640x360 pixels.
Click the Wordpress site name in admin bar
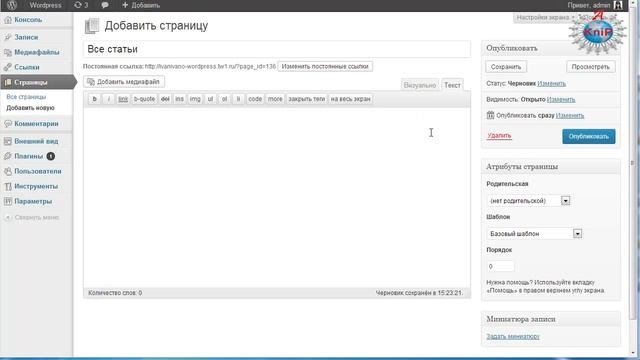pyautogui.click(x=45, y=5)
